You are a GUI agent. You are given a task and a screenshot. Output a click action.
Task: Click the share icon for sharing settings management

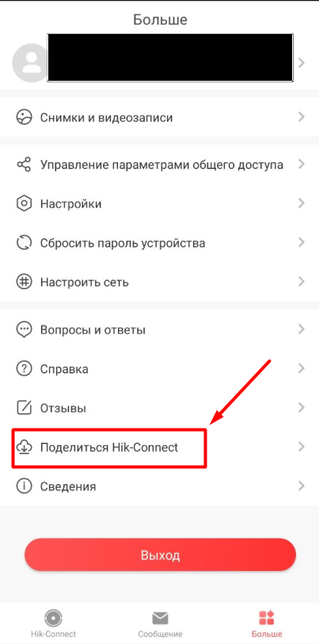click(x=24, y=165)
